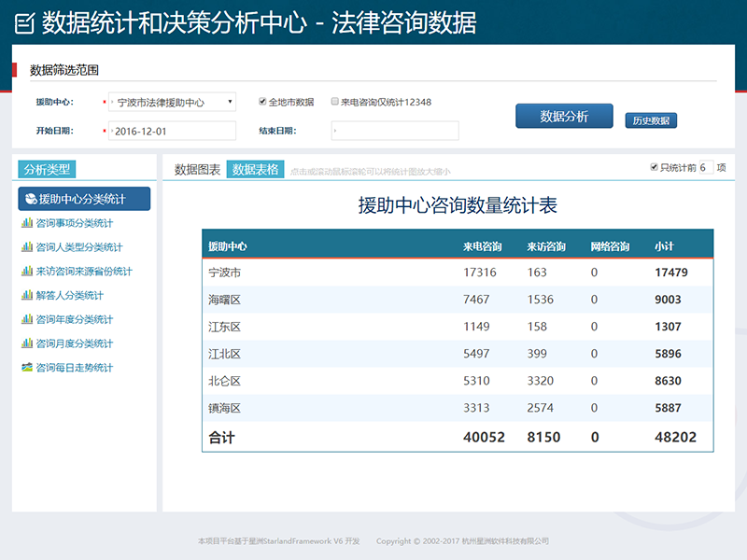Open the 援助中心 dropdown list
747x560 pixels.
point(172,102)
